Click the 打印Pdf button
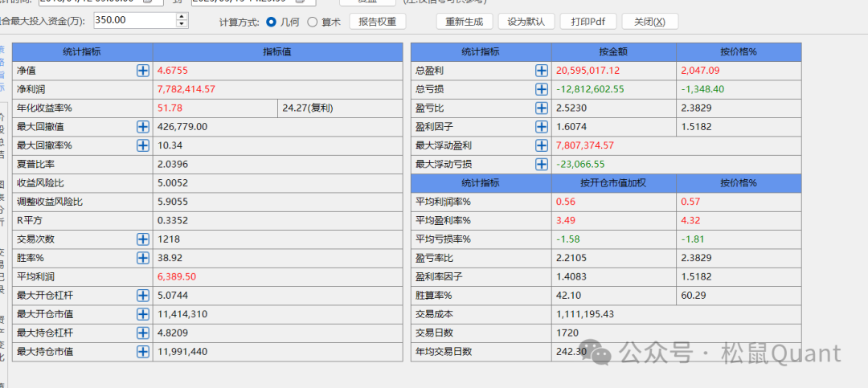Image resolution: width=868 pixels, height=388 pixels. [x=588, y=22]
